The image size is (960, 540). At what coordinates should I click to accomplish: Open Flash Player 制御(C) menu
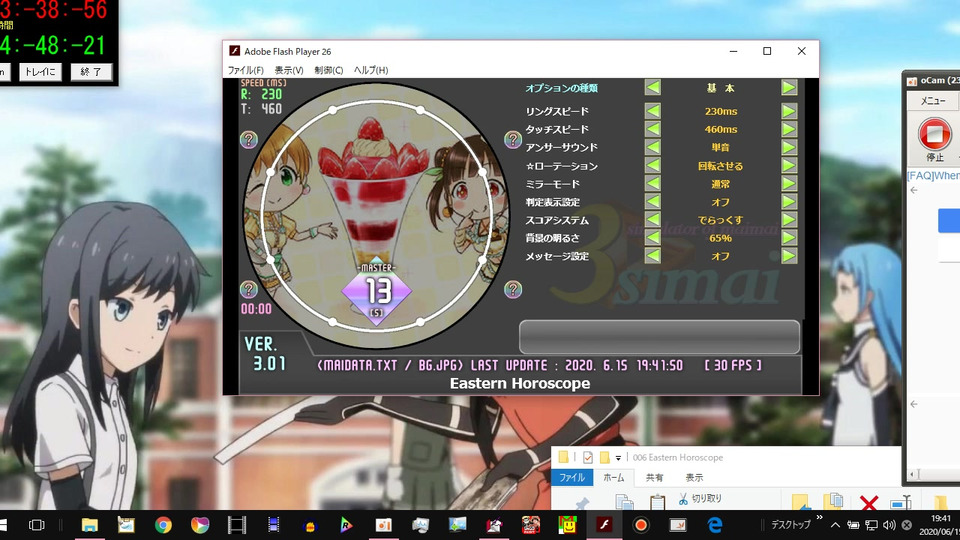pos(329,70)
